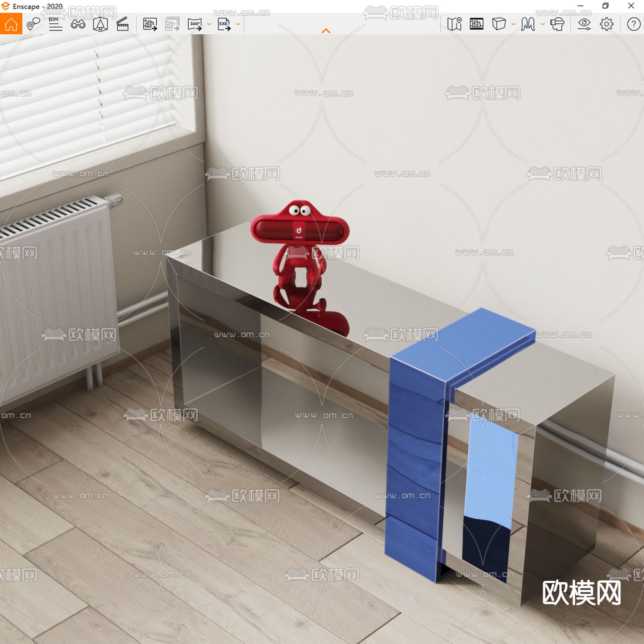
Task: Toggle the Minimap icon
Action: (x=454, y=24)
